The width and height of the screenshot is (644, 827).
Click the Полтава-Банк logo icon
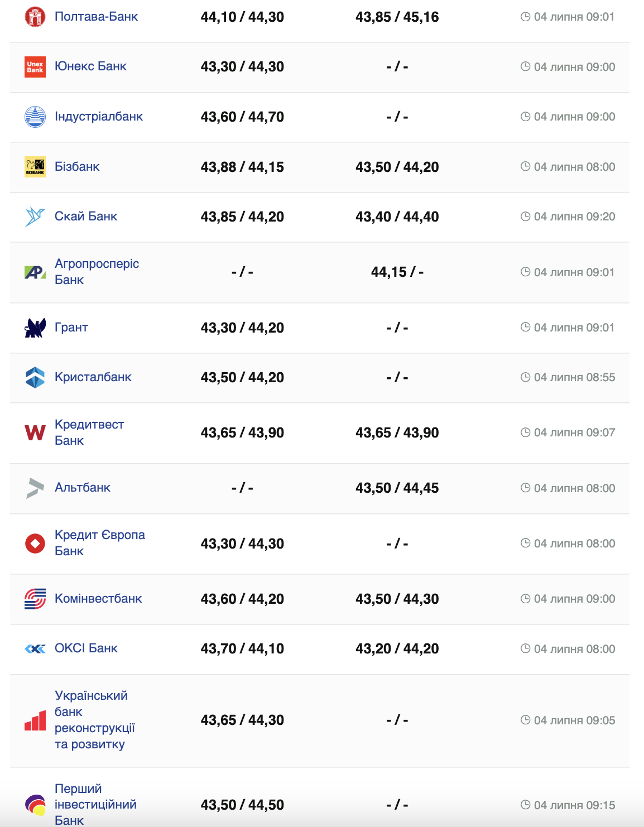click(x=35, y=17)
